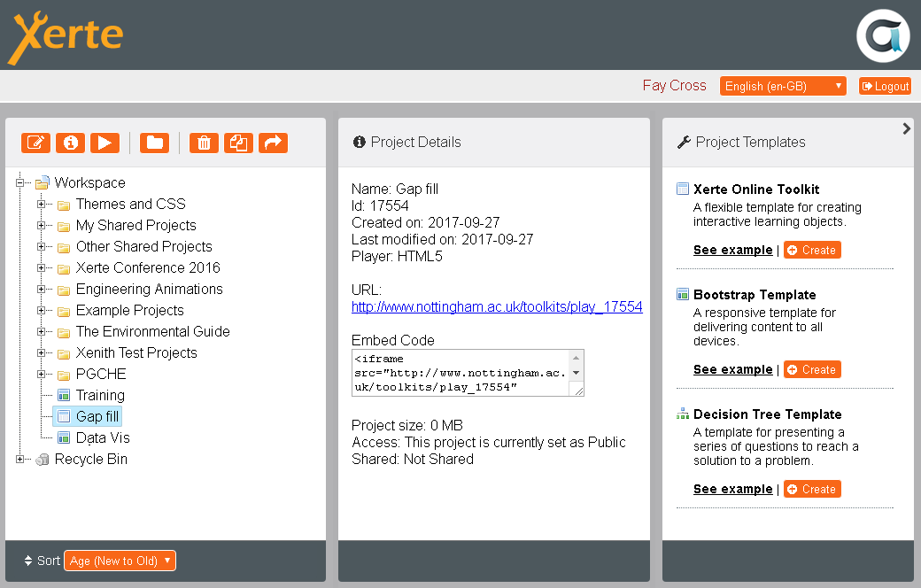Click Embed Code scrollbar up arrow
This screenshot has width=921, height=588.
[x=577, y=358]
